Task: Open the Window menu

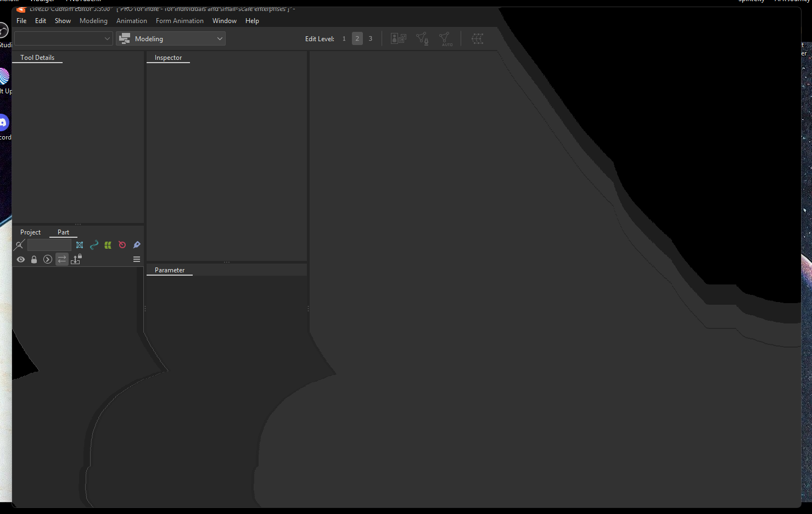Action: [x=225, y=21]
